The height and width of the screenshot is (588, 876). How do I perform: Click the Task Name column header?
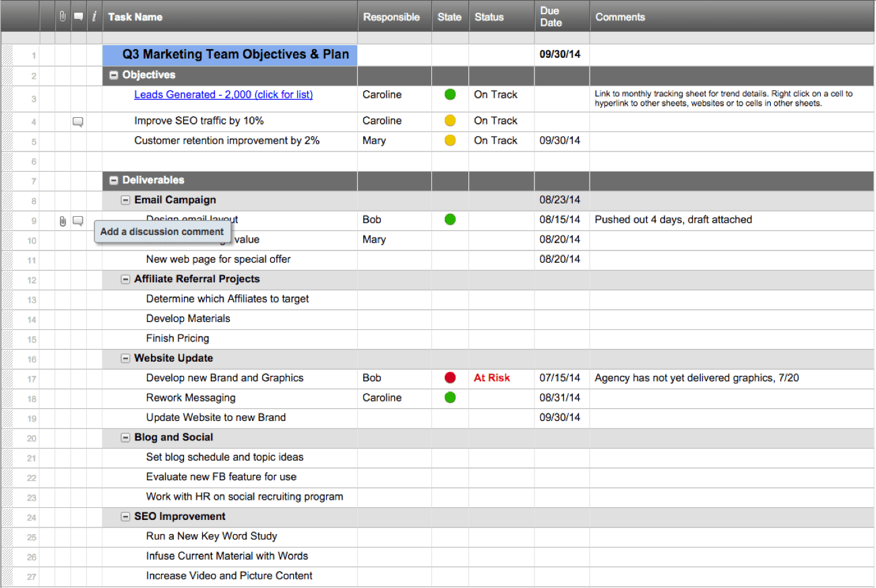tap(135, 17)
